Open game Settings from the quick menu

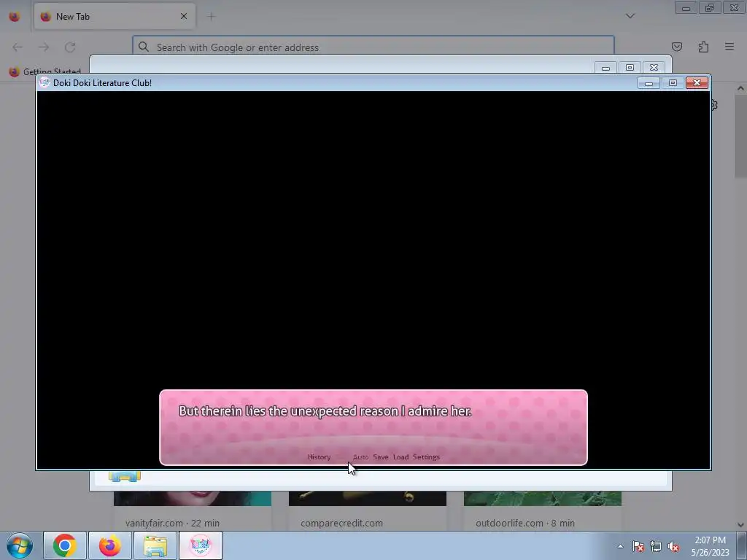point(426,456)
